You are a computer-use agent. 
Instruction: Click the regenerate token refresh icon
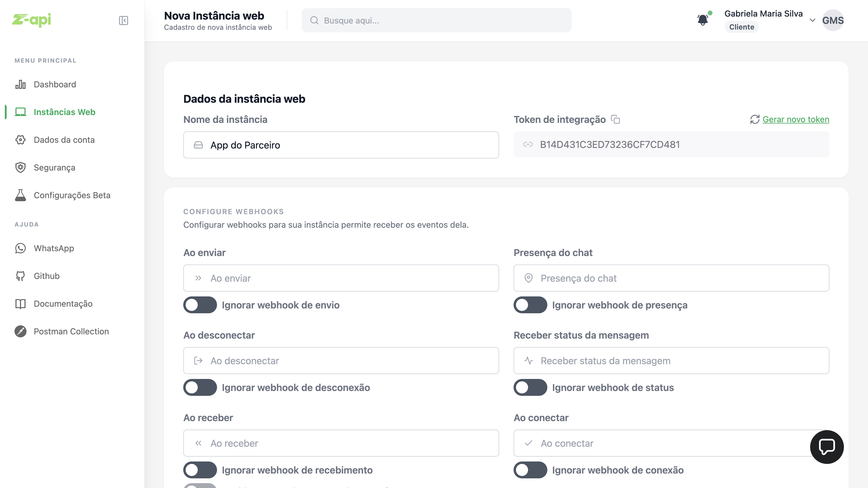coord(754,119)
